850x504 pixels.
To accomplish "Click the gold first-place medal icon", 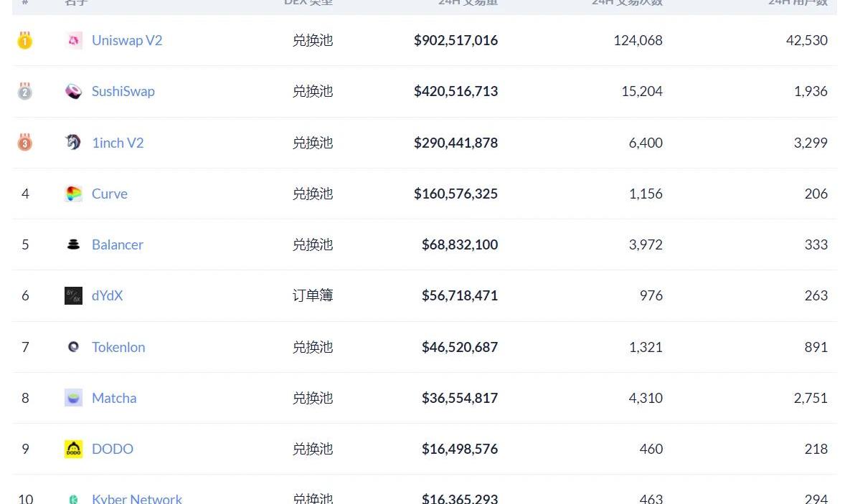I will point(25,40).
